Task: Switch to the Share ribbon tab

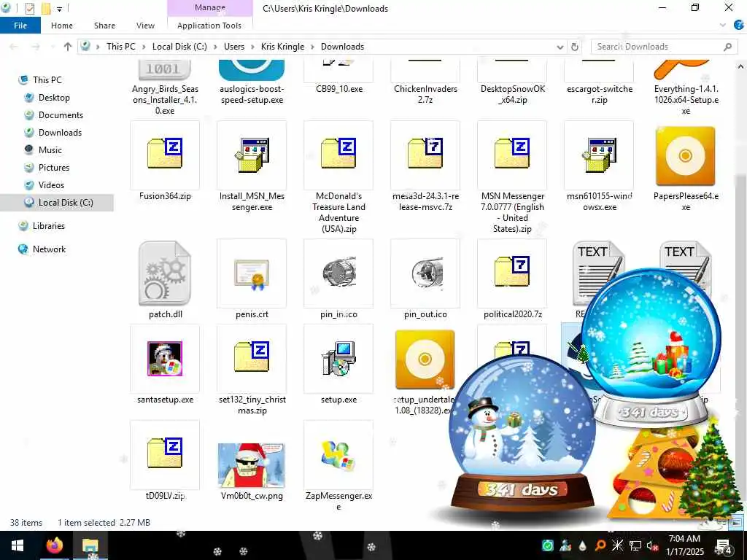Action: 104,26
